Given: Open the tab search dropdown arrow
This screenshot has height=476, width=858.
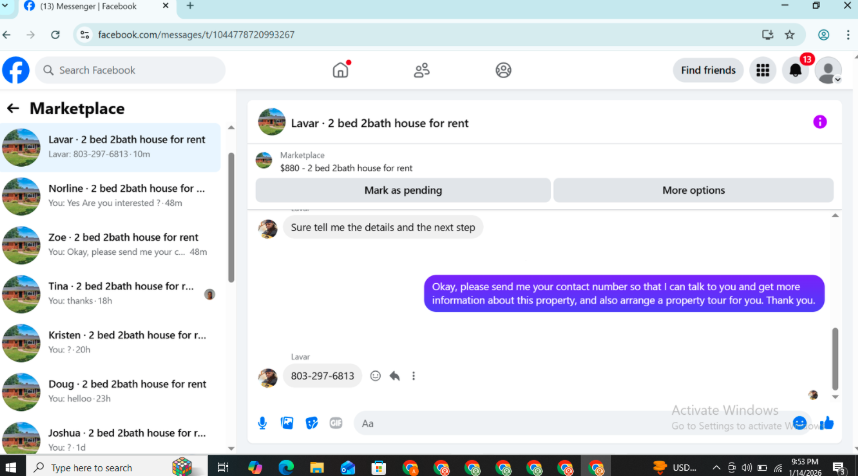Looking at the screenshot, I should [x=4, y=6].
